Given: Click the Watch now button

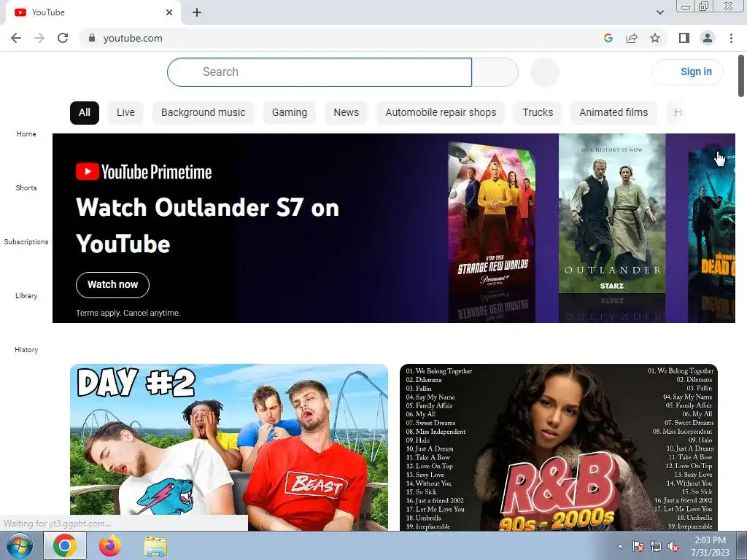Looking at the screenshot, I should [112, 285].
